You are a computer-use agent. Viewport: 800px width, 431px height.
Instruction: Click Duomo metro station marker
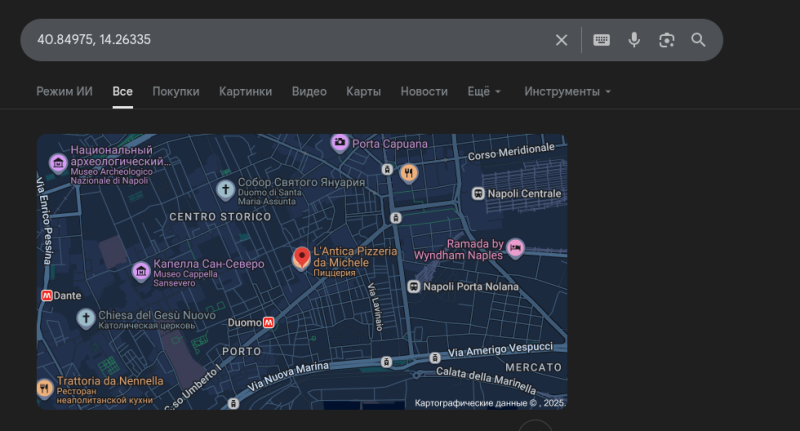tap(268, 323)
